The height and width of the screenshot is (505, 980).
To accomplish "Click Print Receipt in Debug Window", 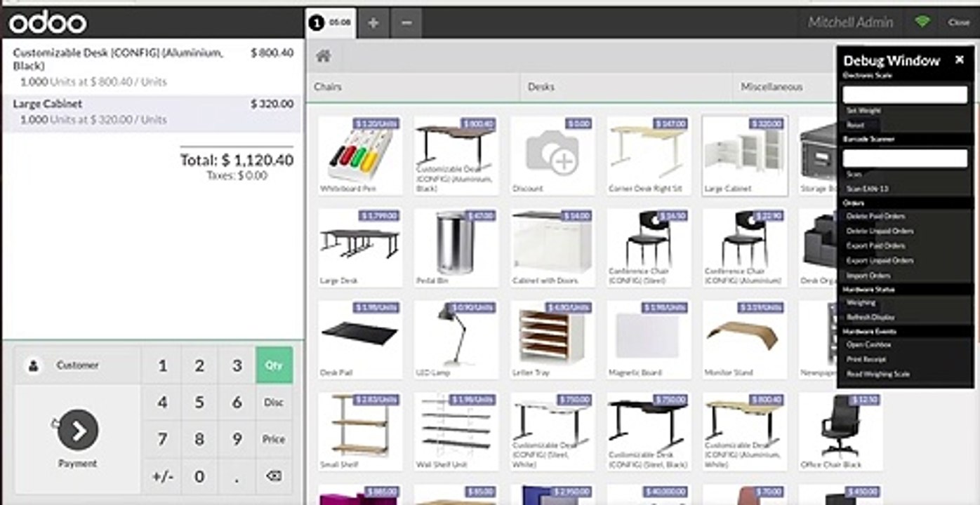I will point(868,360).
